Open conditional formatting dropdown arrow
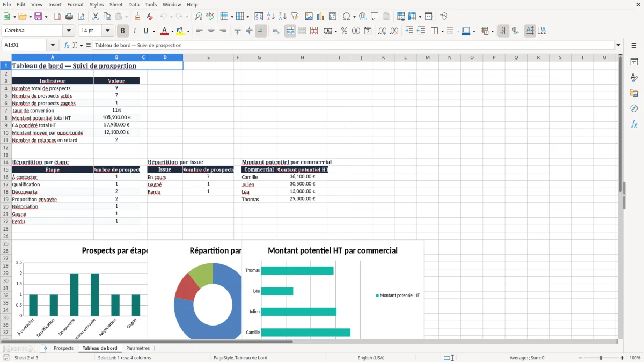This screenshot has height=362, width=644. tap(492, 31)
